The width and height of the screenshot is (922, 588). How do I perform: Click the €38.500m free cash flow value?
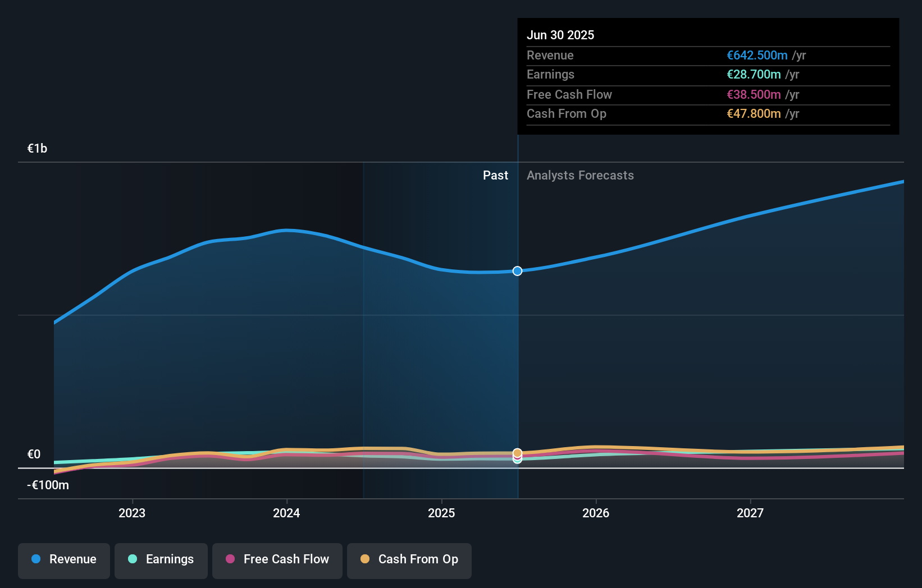click(x=754, y=95)
